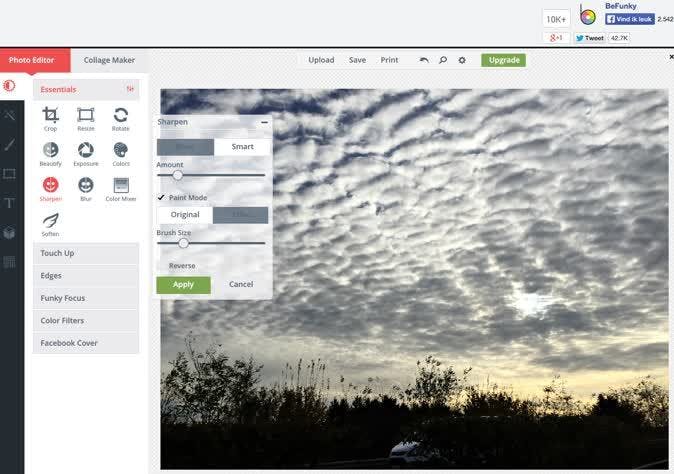The height and width of the screenshot is (474, 674).
Task: Click the 10K+ share count box
Action: pos(556,19)
